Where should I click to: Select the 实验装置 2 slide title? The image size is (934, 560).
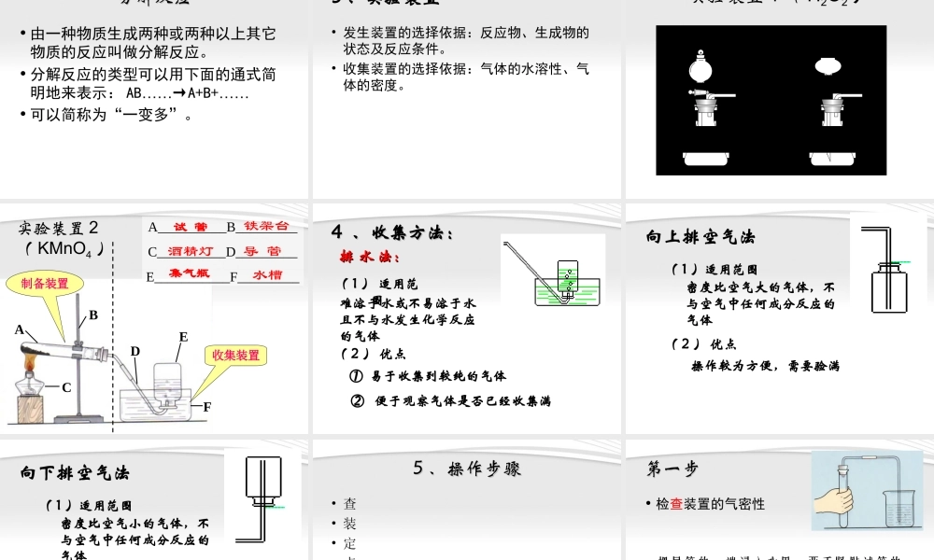[58, 228]
